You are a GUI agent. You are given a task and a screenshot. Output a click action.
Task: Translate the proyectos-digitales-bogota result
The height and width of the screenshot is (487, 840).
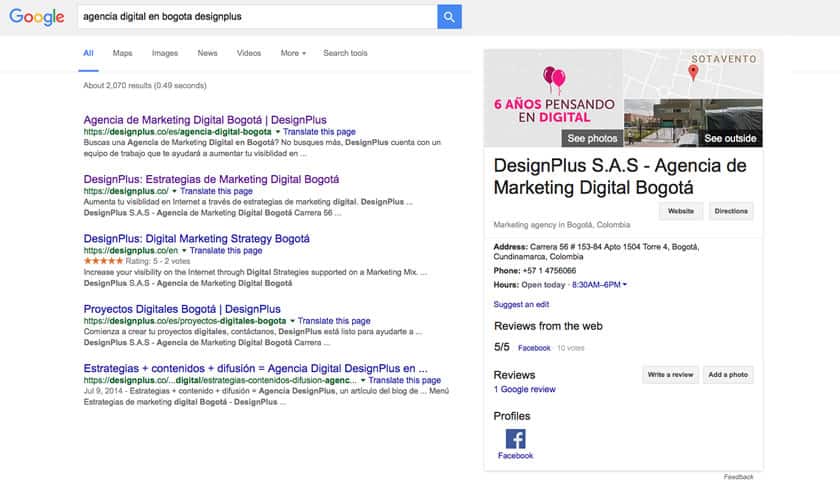tap(334, 321)
